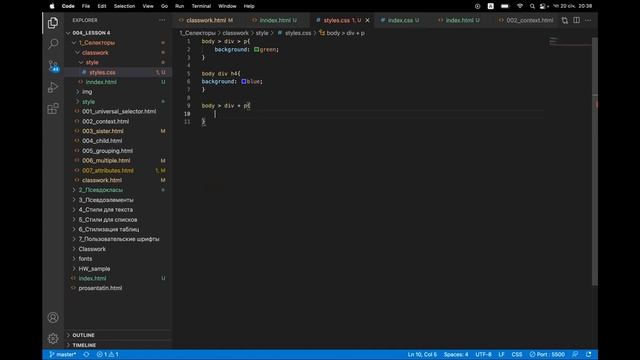Open styles.css in the explorer tree
Viewport: 640px width, 360px height.
(118, 72)
